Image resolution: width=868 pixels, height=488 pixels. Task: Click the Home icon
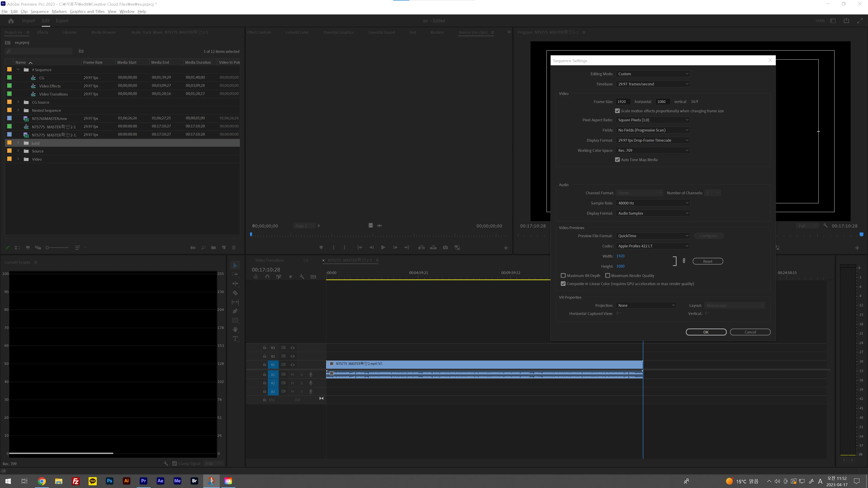[x=11, y=21]
